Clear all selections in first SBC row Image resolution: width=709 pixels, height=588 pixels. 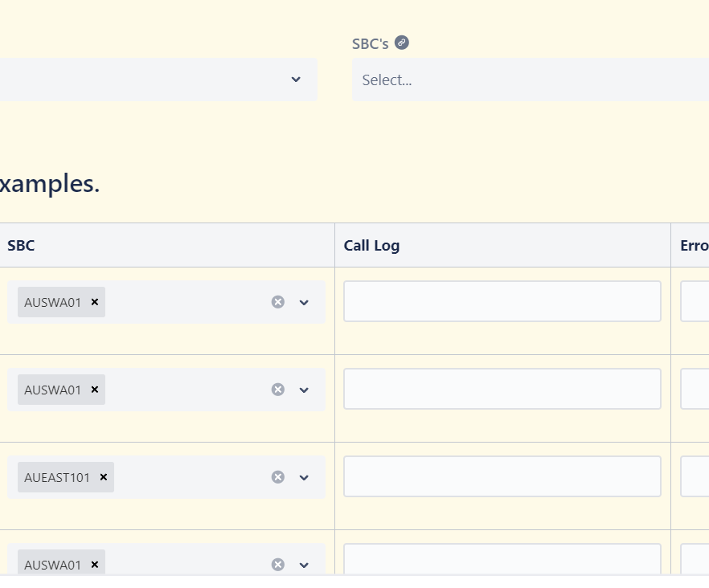(x=278, y=302)
